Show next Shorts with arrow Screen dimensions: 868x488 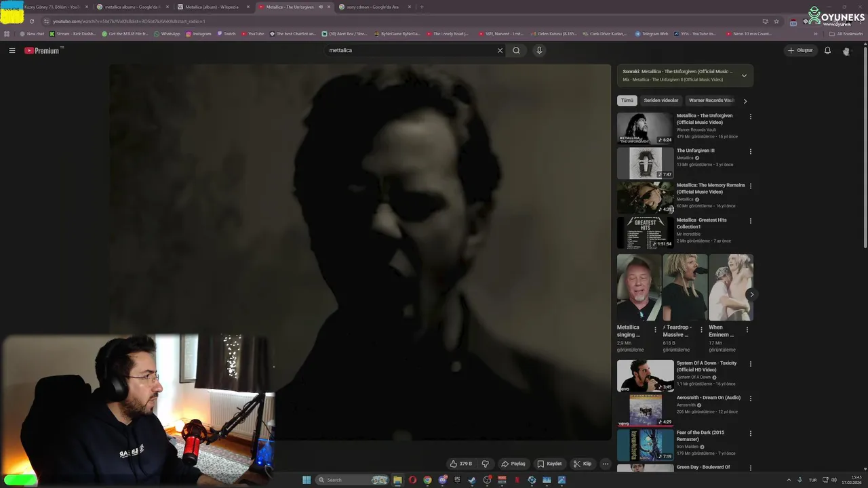tap(751, 294)
